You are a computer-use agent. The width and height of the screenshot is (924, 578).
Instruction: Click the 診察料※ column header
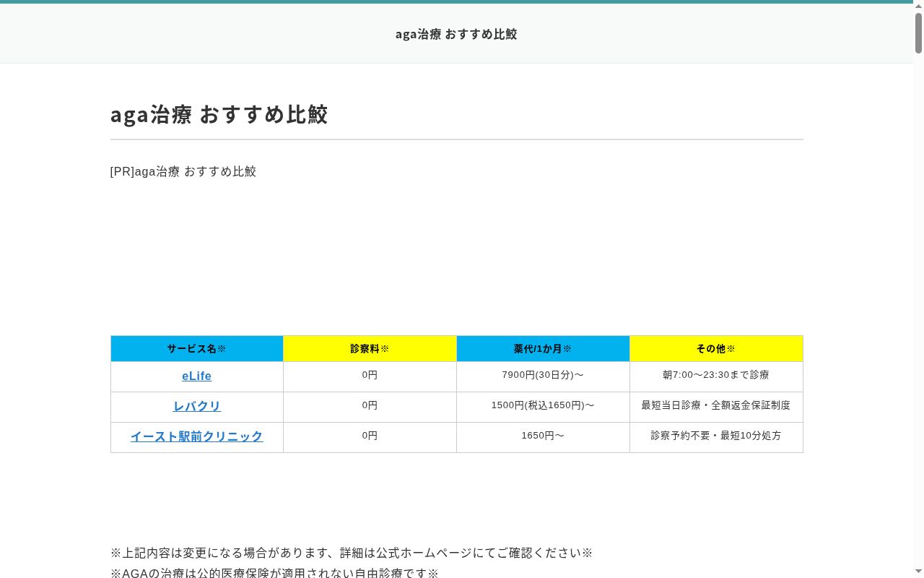click(x=370, y=349)
